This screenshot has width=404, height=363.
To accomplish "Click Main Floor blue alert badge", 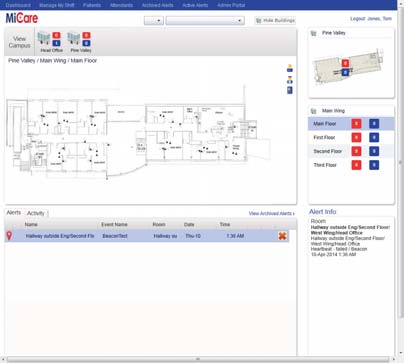I will tap(374, 124).
